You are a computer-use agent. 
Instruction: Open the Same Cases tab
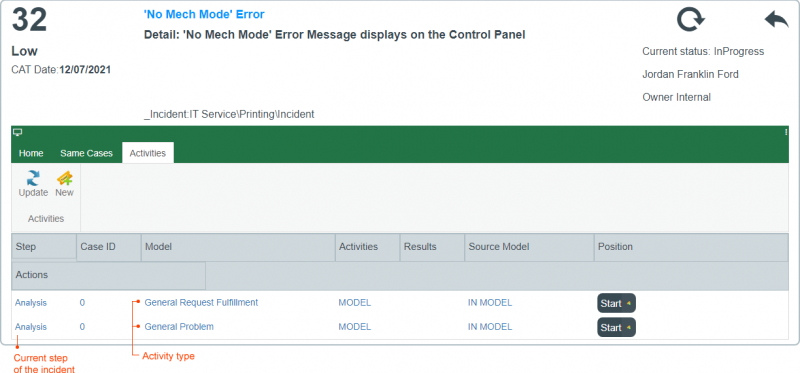tap(86, 153)
